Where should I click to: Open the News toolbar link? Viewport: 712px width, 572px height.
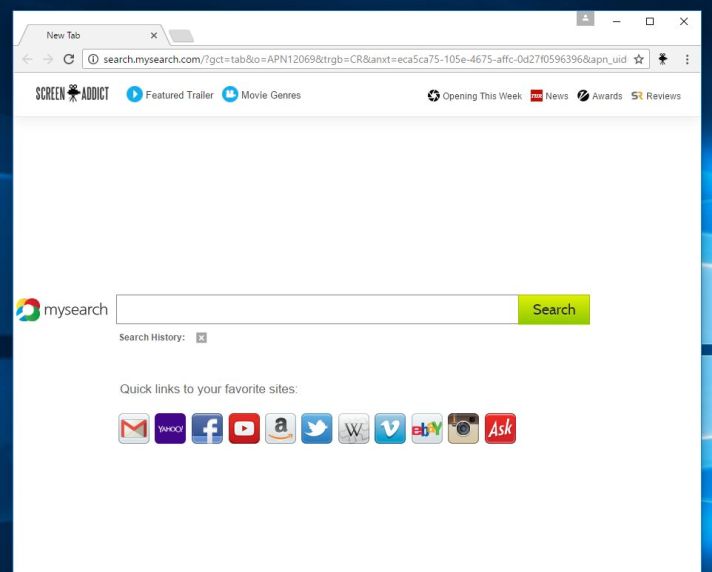[549, 96]
